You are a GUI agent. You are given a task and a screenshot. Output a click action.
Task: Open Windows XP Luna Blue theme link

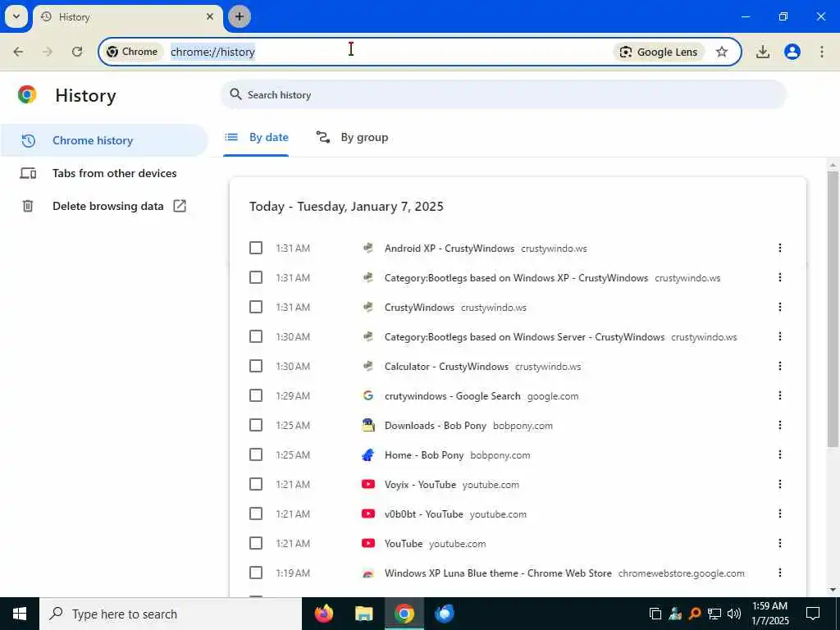click(x=498, y=573)
